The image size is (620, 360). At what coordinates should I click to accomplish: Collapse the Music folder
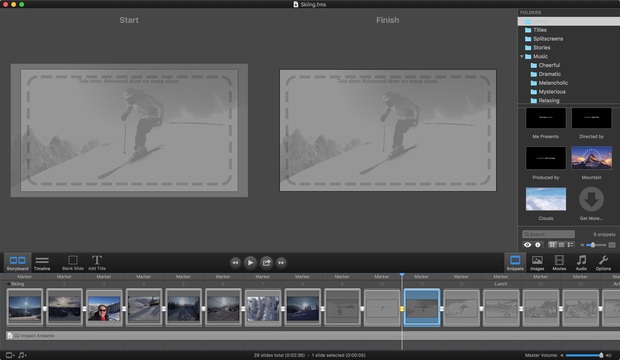click(x=522, y=57)
